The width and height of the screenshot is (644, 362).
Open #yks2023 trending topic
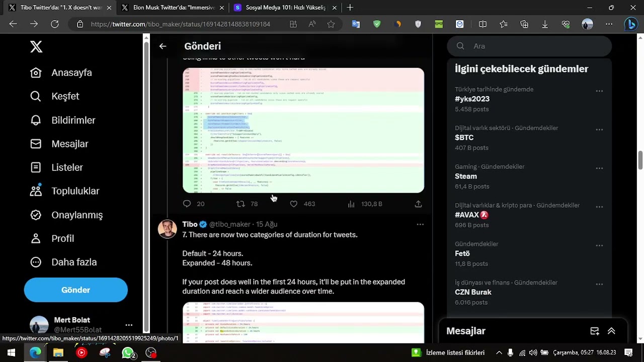click(x=472, y=99)
